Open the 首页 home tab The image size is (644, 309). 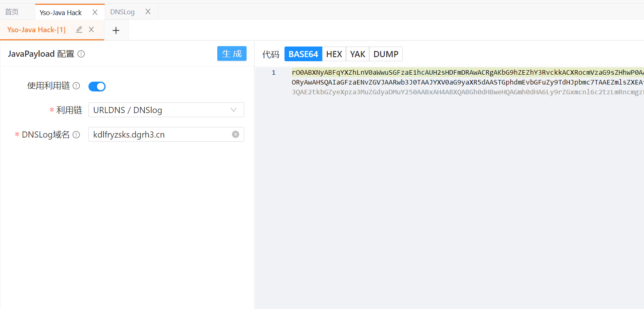click(12, 12)
